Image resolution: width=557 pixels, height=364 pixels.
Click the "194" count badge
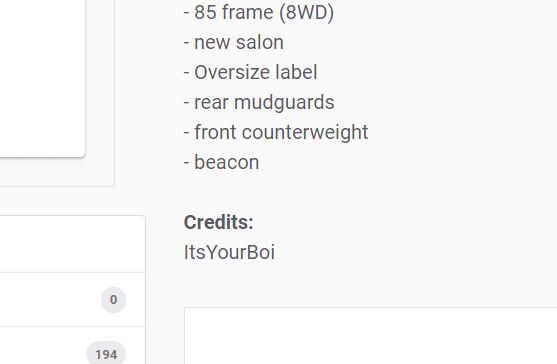(106, 353)
